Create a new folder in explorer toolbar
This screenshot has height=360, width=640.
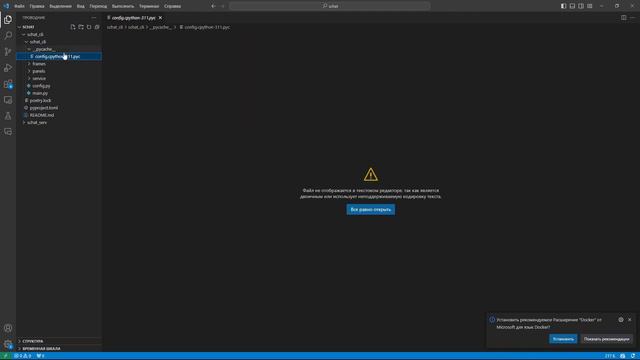click(81, 27)
